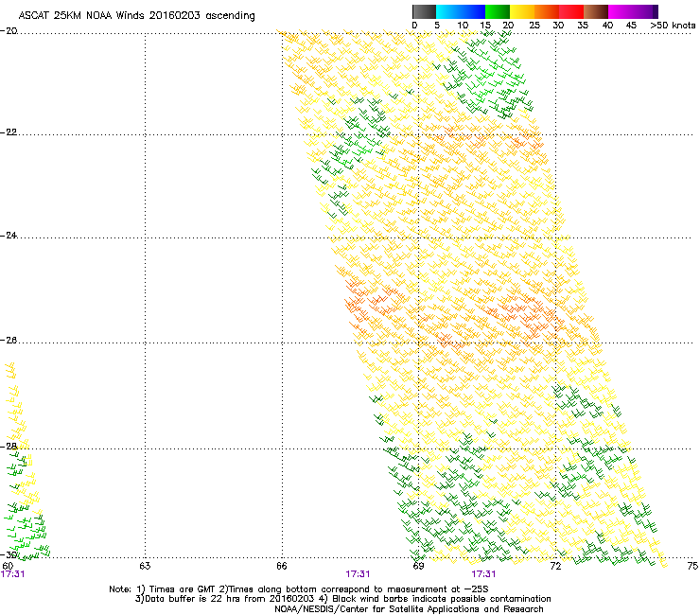The image size is (700, 615).
Task: Pick the red 30-35 knots color segment
Action: [x=571, y=11]
